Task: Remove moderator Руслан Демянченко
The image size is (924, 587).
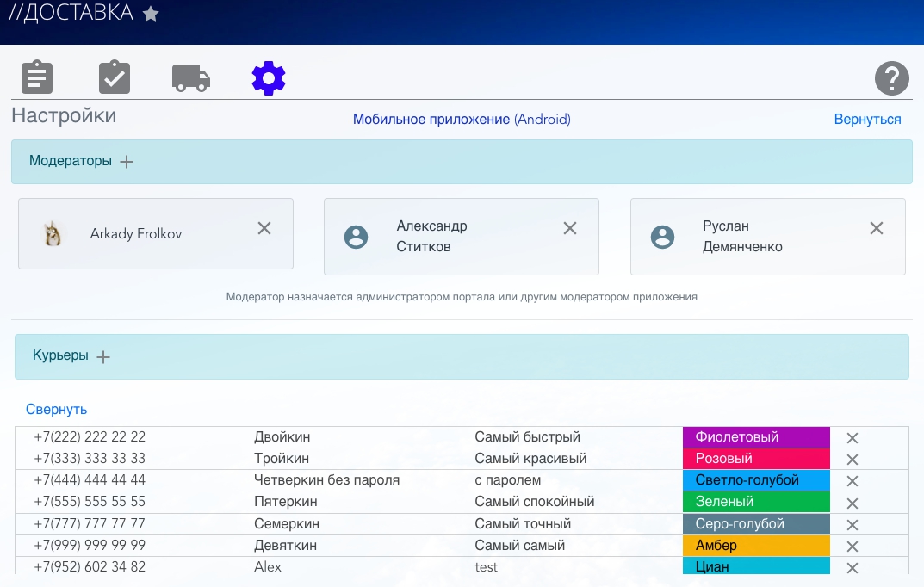Action: [877, 228]
